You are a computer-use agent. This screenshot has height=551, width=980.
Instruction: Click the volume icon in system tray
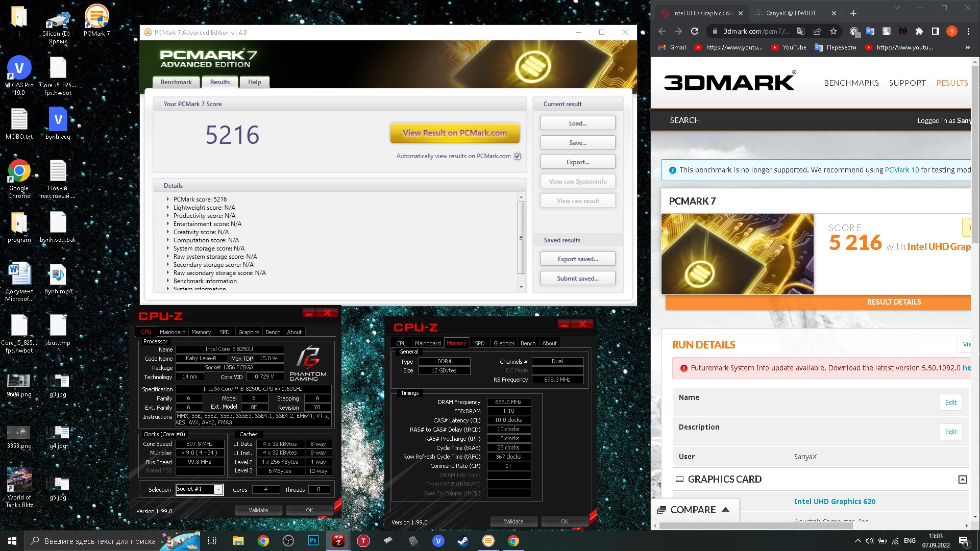point(870,541)
